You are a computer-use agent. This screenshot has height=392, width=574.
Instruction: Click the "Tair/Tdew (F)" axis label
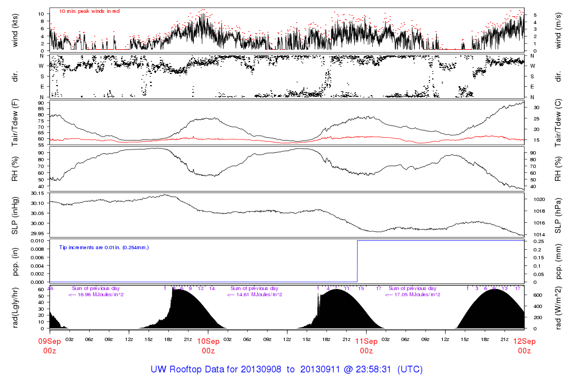(x=15, y=123)
